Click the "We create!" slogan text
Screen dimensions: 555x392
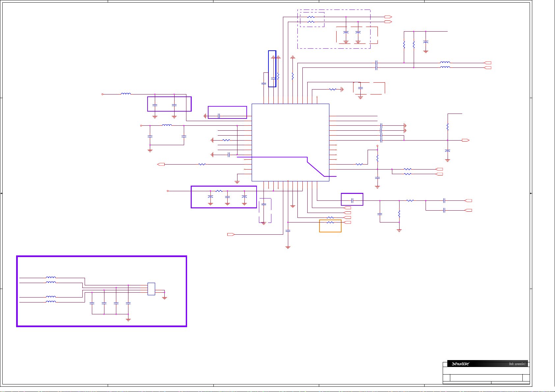click(517, 364)
